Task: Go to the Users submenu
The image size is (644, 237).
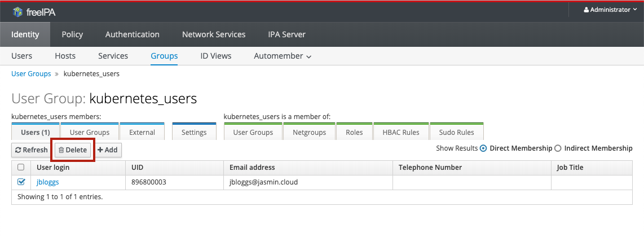Action: coord(22,56)
